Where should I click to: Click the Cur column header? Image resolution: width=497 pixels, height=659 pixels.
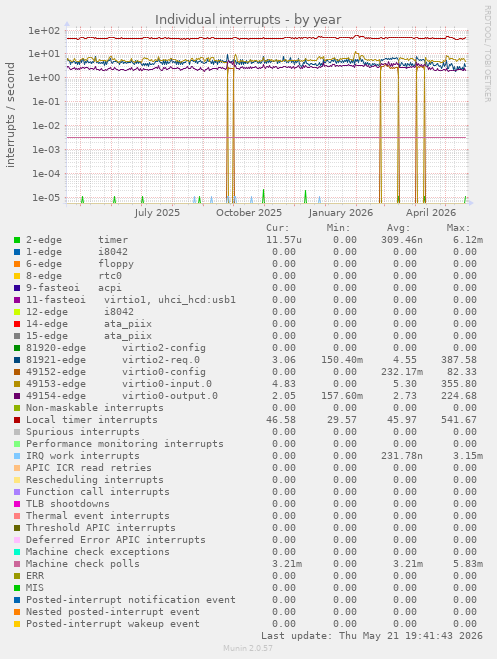click(278, 228)
